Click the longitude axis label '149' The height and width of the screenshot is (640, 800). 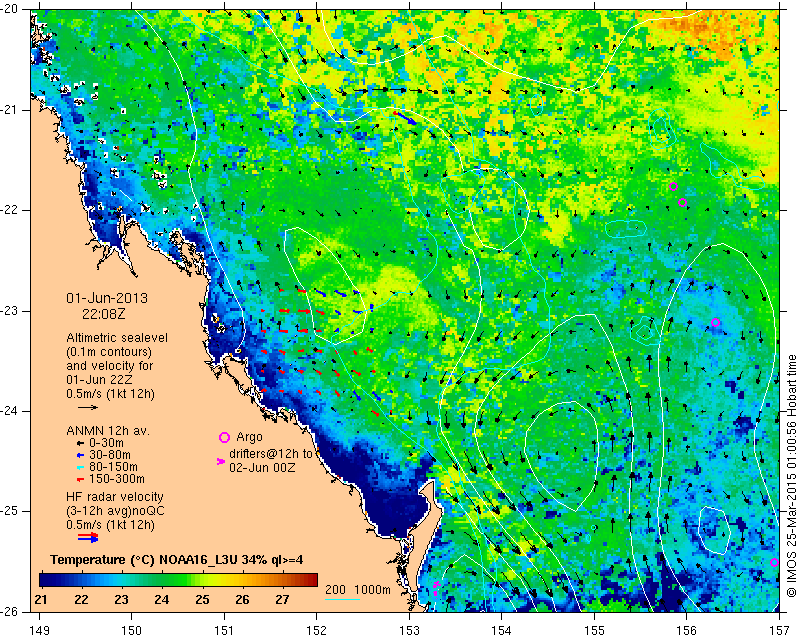pos(39,631)
